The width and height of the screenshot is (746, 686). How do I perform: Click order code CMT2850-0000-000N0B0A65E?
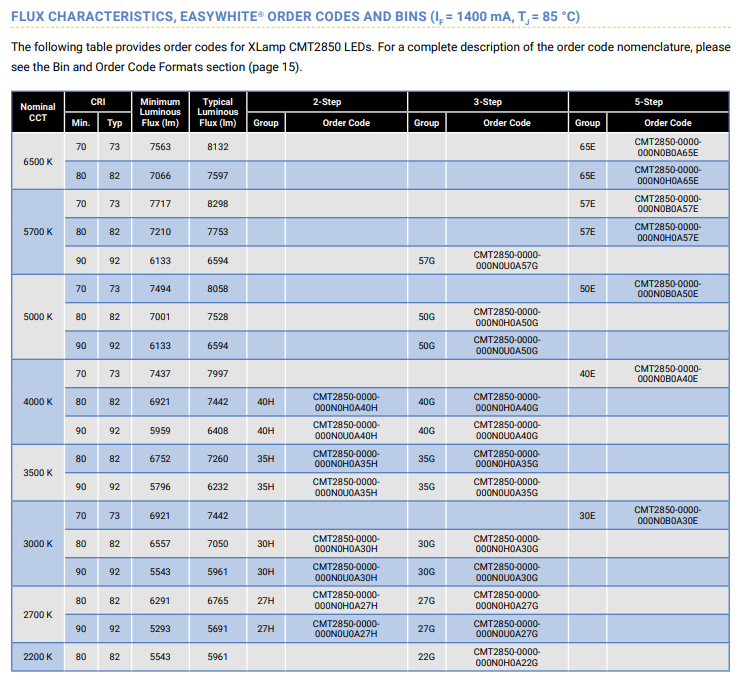tap(667, 147)
